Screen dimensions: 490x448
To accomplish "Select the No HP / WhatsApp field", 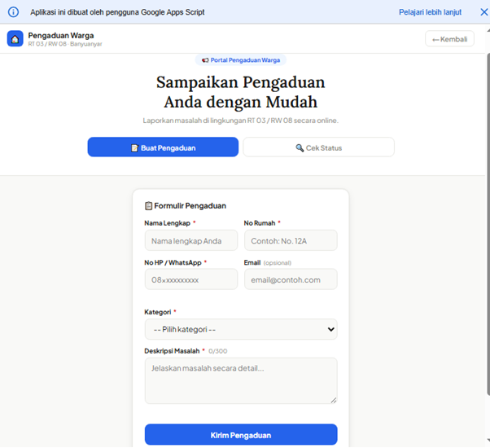I will tap(191, 279).
